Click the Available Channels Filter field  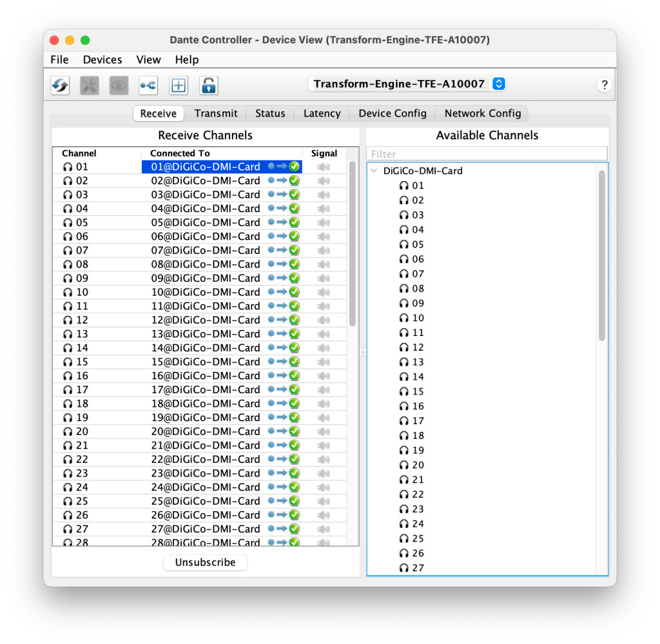tap(487, 153)
